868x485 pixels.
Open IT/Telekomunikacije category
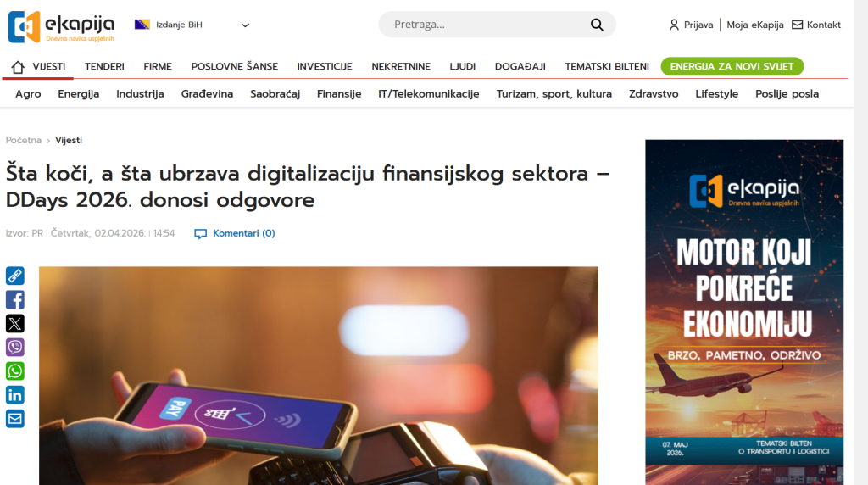coord(428,94)
